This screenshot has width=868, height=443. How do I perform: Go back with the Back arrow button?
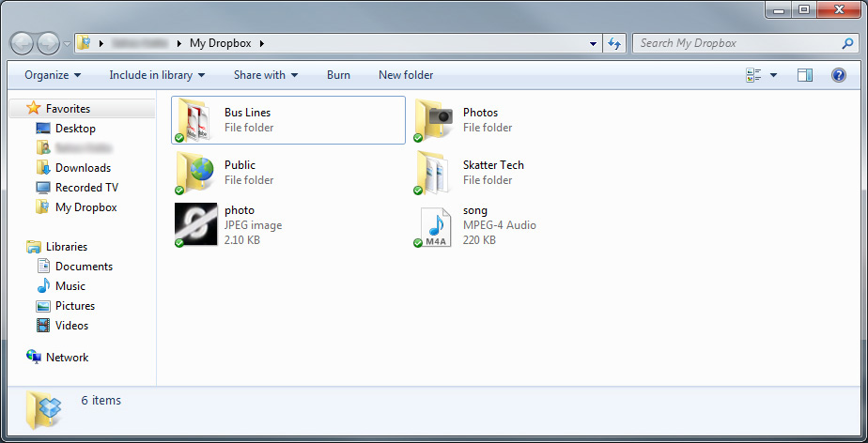(23, 43)
